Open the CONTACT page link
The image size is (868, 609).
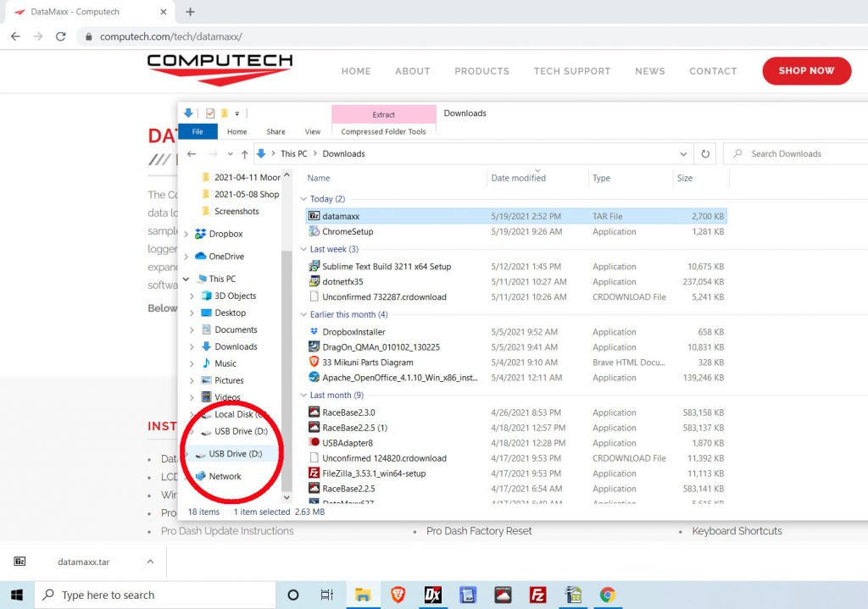click(713, 71)
